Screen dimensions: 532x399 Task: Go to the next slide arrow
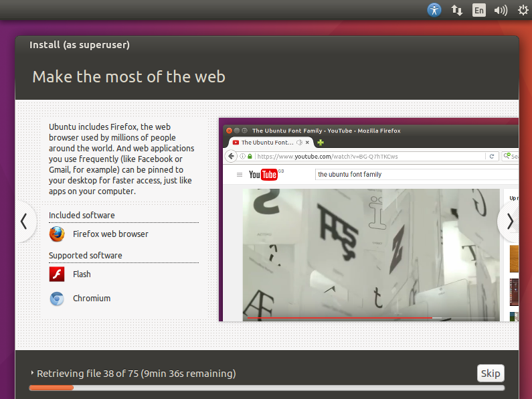[x=510, y=222]
